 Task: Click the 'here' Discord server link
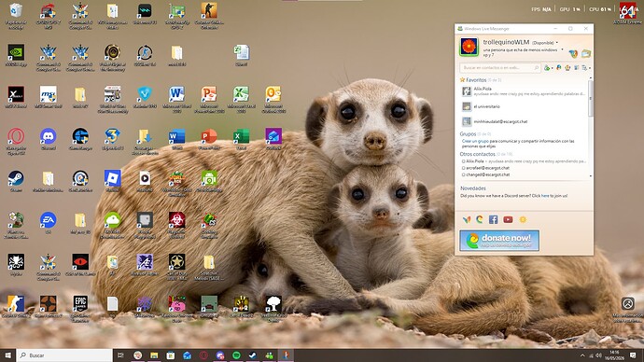[545, 196]
